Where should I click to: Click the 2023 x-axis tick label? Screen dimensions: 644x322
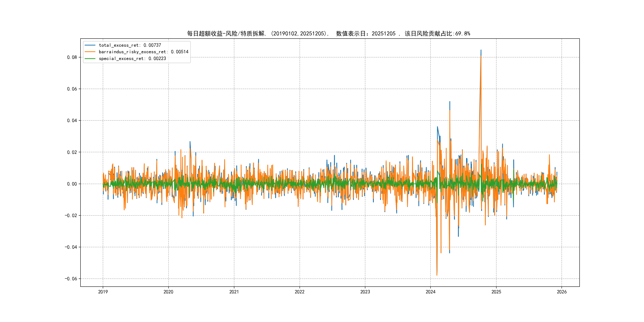(x=365, y=292)
